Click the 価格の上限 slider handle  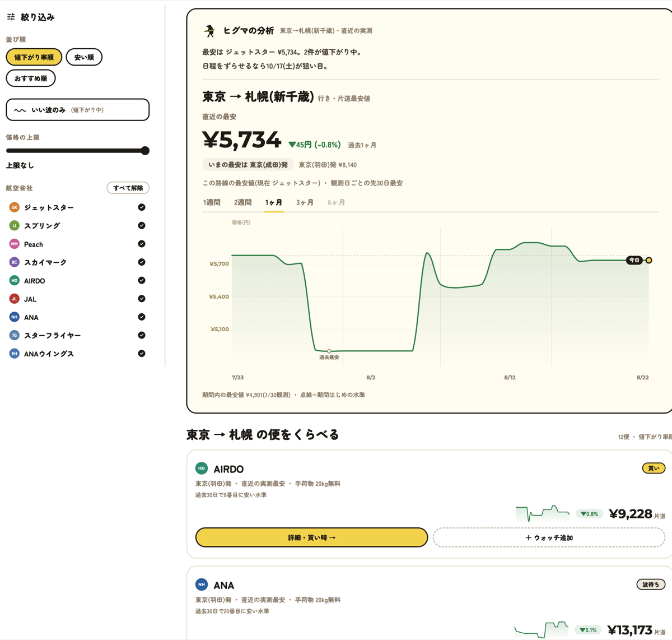145,151
